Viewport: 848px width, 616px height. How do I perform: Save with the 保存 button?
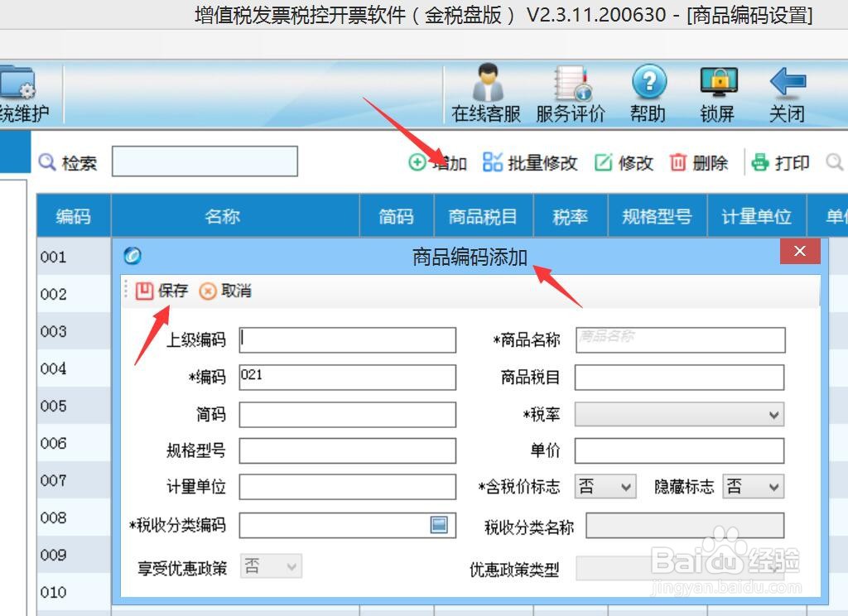pos(161,291)
